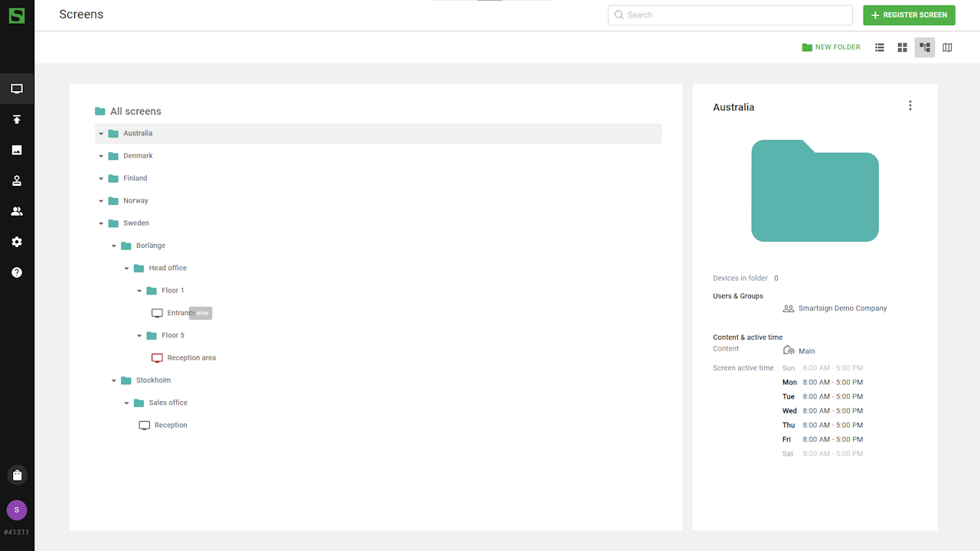Click the Mon active time row
This screenshot has height=551, width=980.
(823, 383)
